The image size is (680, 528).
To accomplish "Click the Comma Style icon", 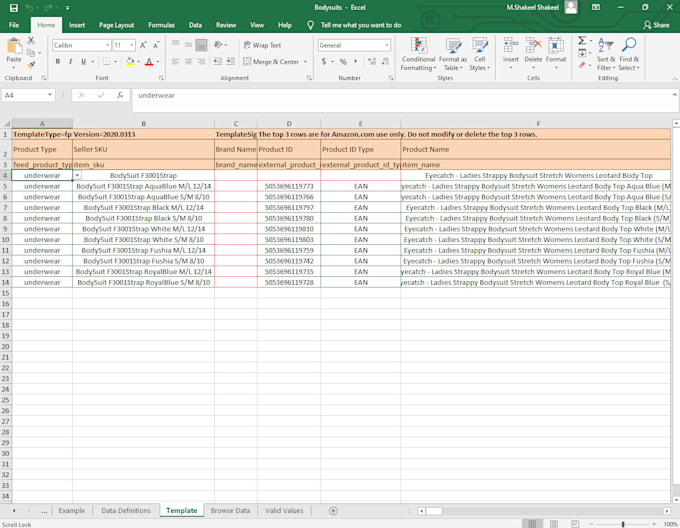I will 355,62.
